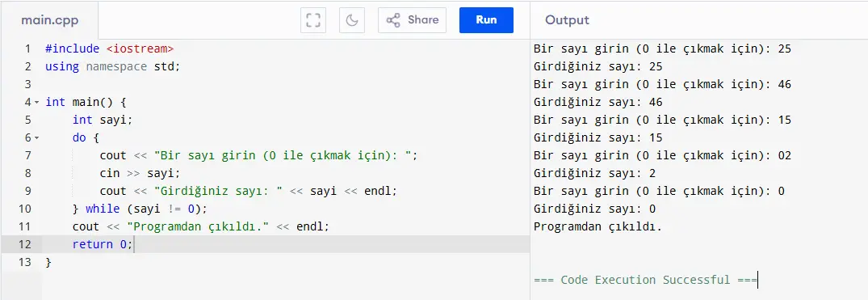Collapse the do block fold arrow
The height and width of the screenshot is (300, 868).
coord(36,138)
